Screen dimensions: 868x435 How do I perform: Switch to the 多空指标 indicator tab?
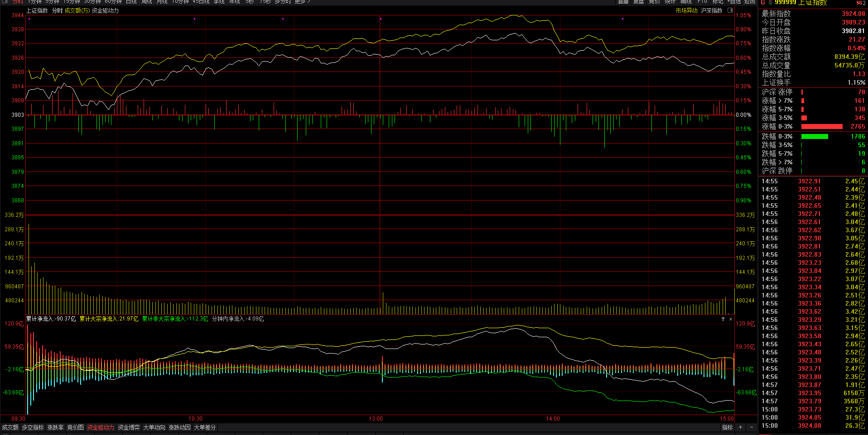click(33, 427)
